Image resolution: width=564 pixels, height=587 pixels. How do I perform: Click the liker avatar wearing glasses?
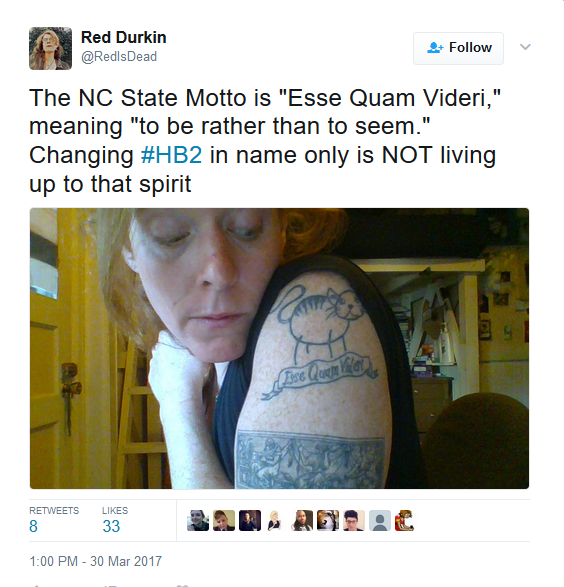354,520
